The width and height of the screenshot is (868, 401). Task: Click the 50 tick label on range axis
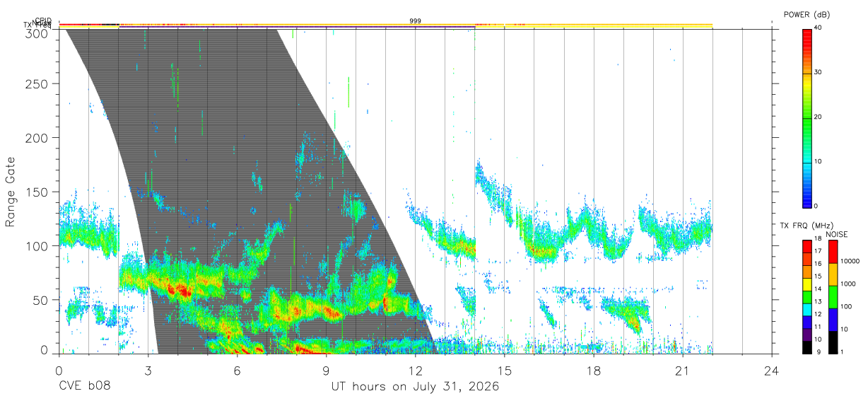tap(42, 300)
